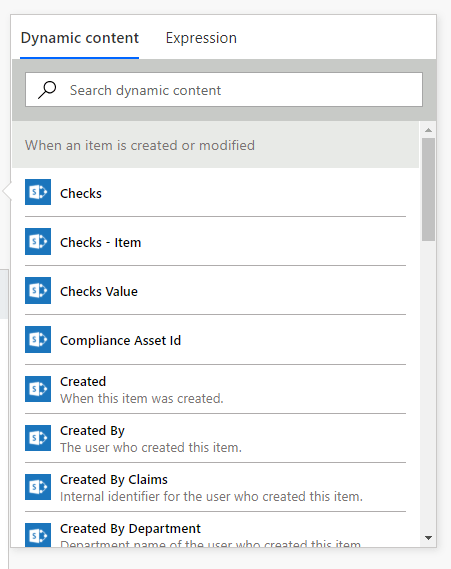Click the SharePoint icon beside Created By

[38, 438]
